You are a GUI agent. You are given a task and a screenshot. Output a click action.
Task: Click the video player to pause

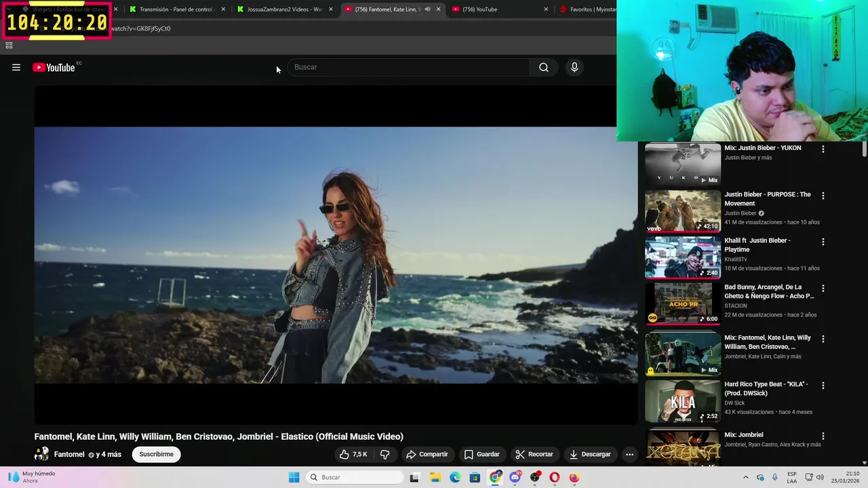(x=336, y=255)
